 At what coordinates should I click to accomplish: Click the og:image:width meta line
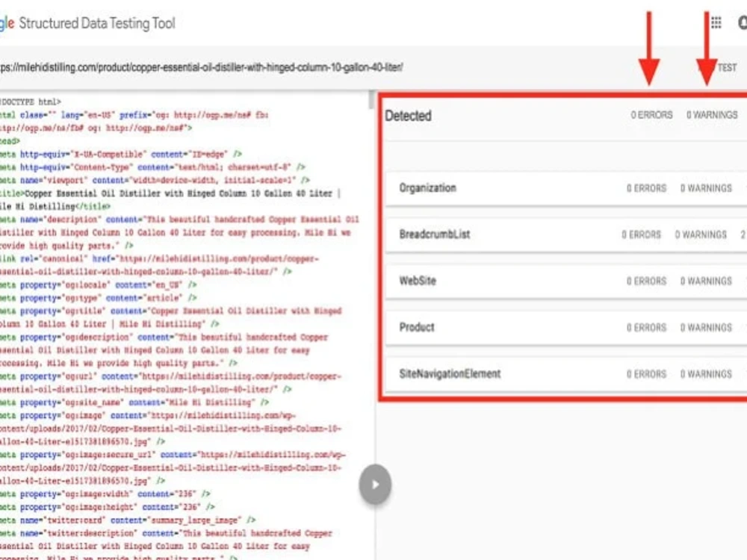[105, 494]
